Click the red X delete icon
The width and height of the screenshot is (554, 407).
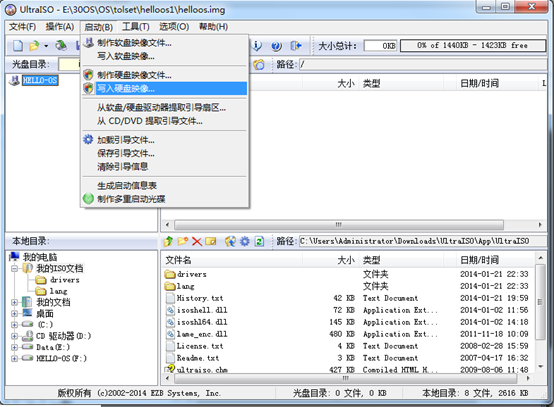[197, 241]
